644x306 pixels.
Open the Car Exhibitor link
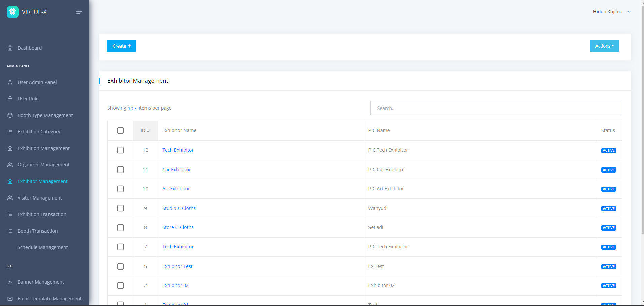[176, 170]
